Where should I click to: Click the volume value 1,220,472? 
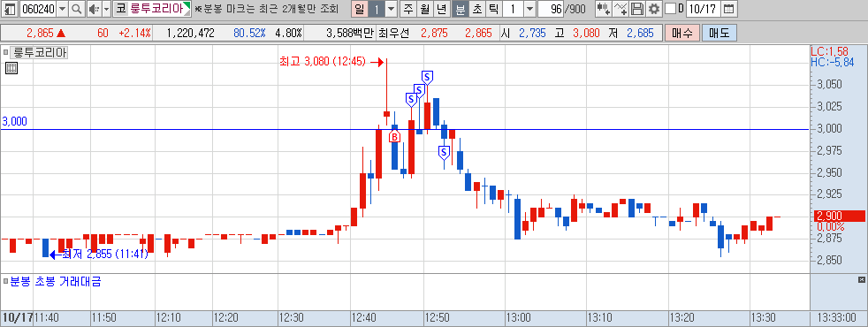(190, 34)
